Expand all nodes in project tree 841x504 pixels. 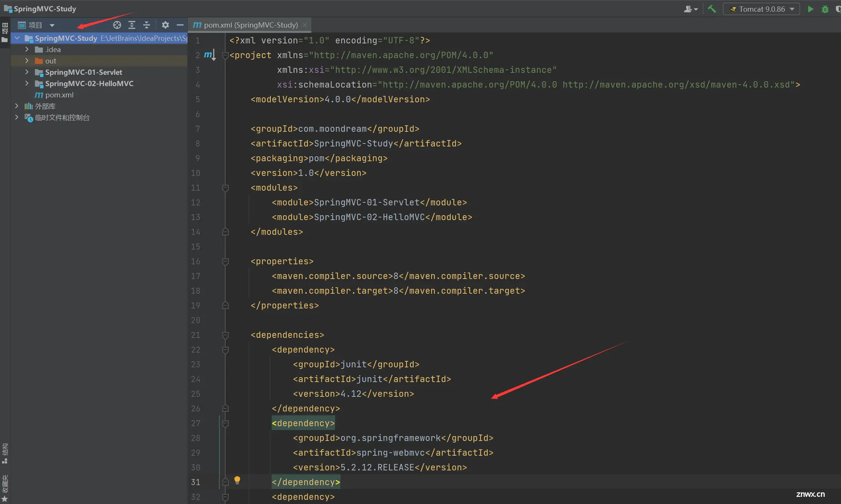[x=132, y=25]
